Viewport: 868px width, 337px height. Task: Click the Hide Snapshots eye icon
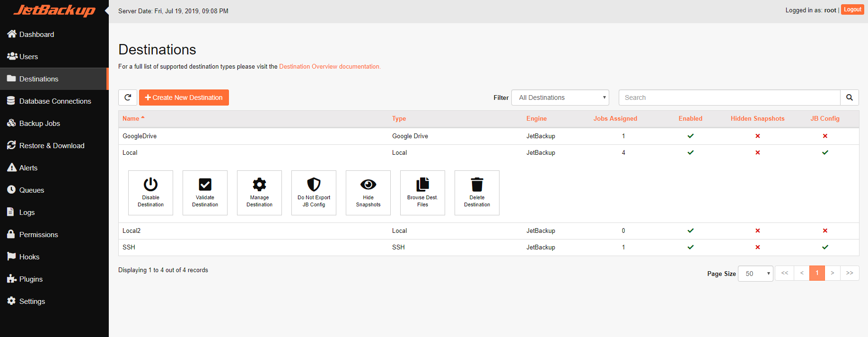point(368,184)
